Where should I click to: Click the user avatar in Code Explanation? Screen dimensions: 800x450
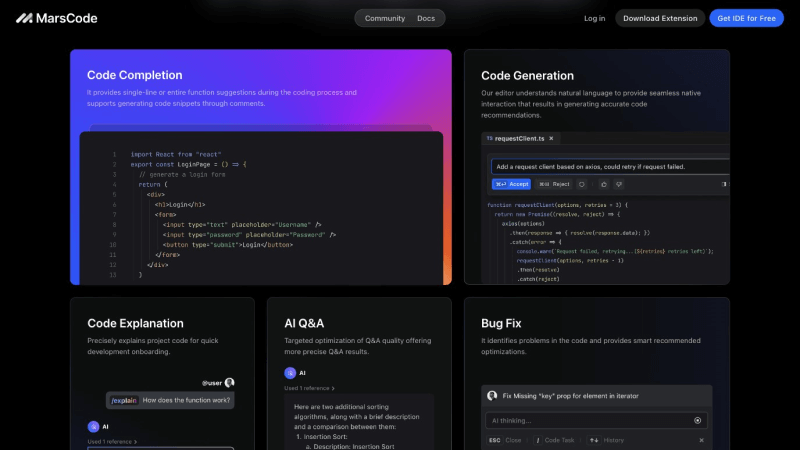(229, 382)
